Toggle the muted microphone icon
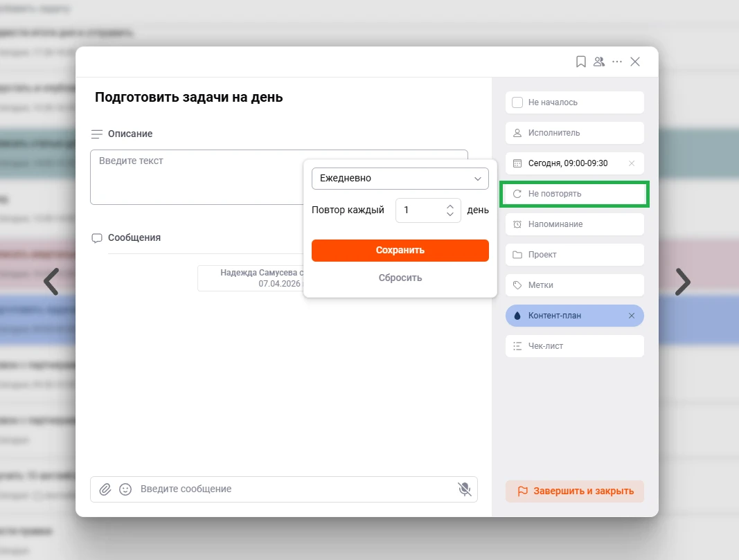 click(465, 489)
